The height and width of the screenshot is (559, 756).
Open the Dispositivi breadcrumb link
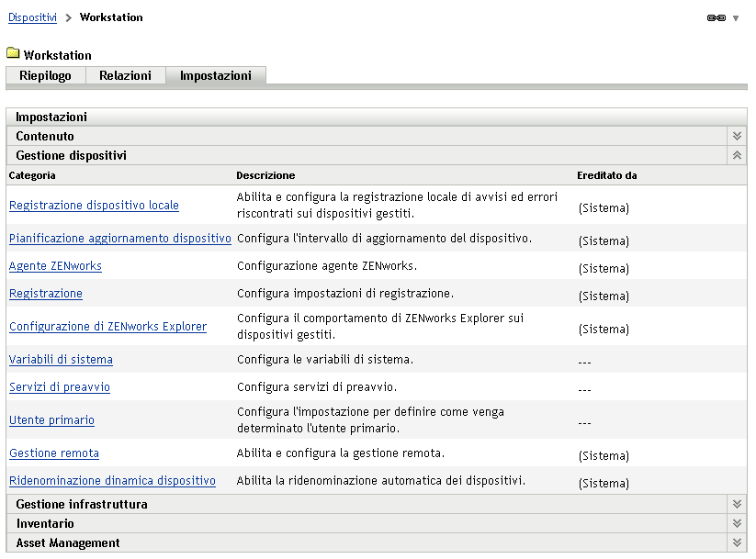(x=31, y=17)
